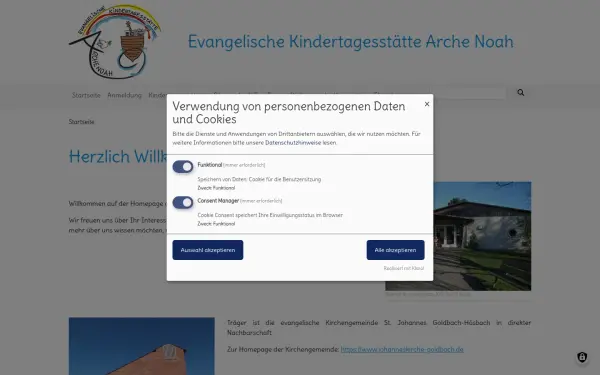The width and height of the screenshot is (600, 375).
Task: Click the Consent Manager label text
Action: tap(218, 201)
